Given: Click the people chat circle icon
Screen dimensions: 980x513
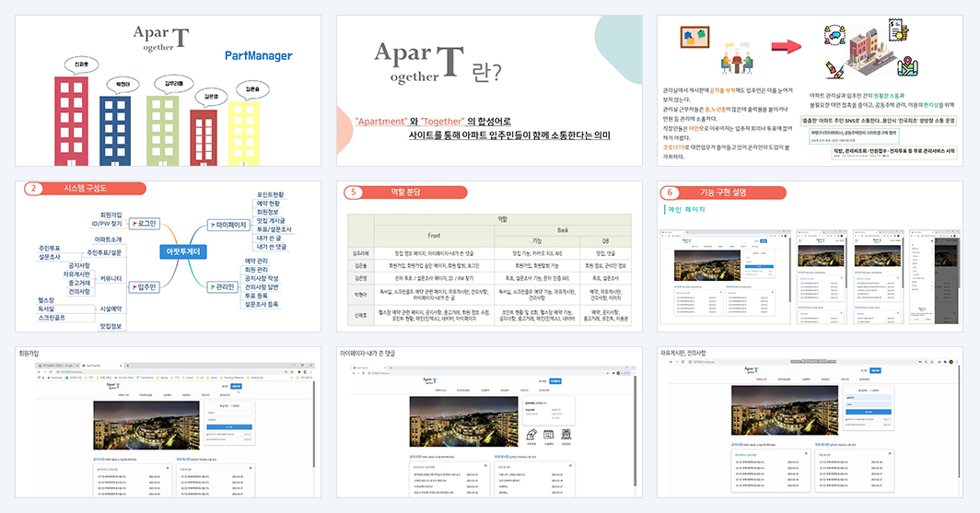Looking at the screenshot, I should click(834, 35).
